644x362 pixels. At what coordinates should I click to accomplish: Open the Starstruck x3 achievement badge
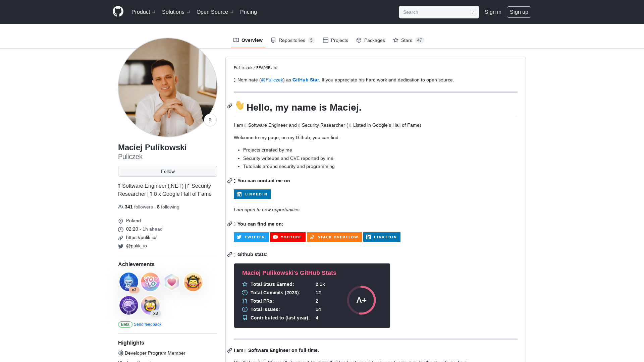tap(150, 305)
